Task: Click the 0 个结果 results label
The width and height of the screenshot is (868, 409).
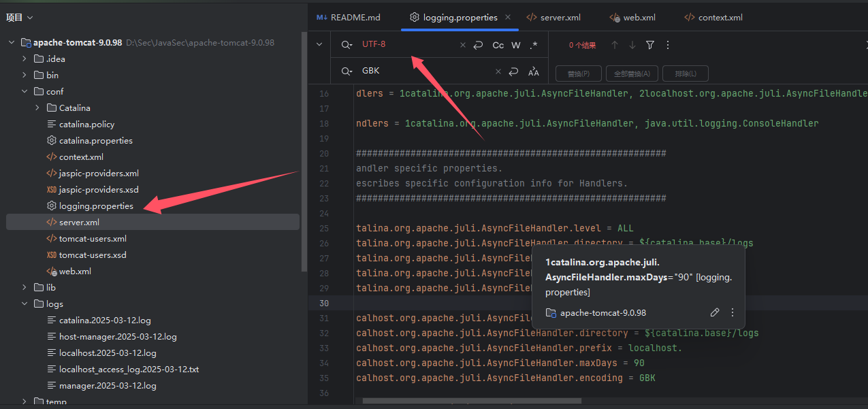Action: (x=583, y=45)
